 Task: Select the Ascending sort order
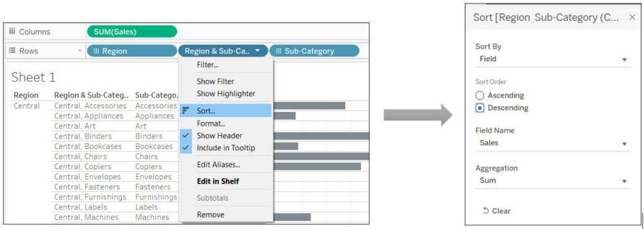pos(480,96)
